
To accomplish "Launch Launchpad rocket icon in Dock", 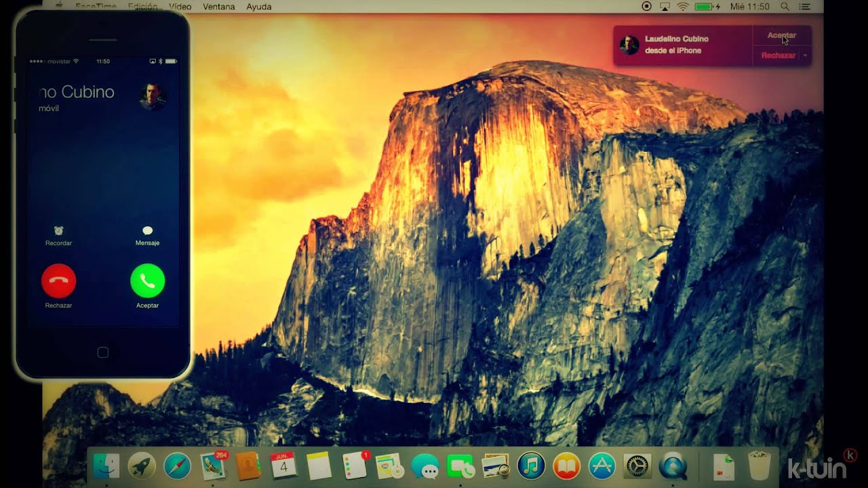I will pyautogui.click(x=142, y=466).
